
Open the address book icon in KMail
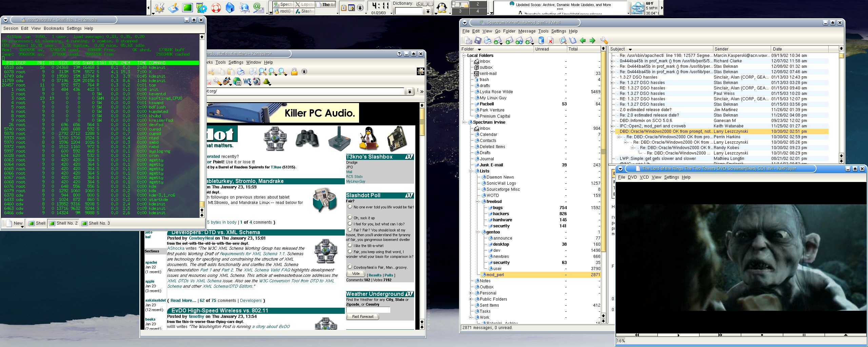tap(573, 41)
